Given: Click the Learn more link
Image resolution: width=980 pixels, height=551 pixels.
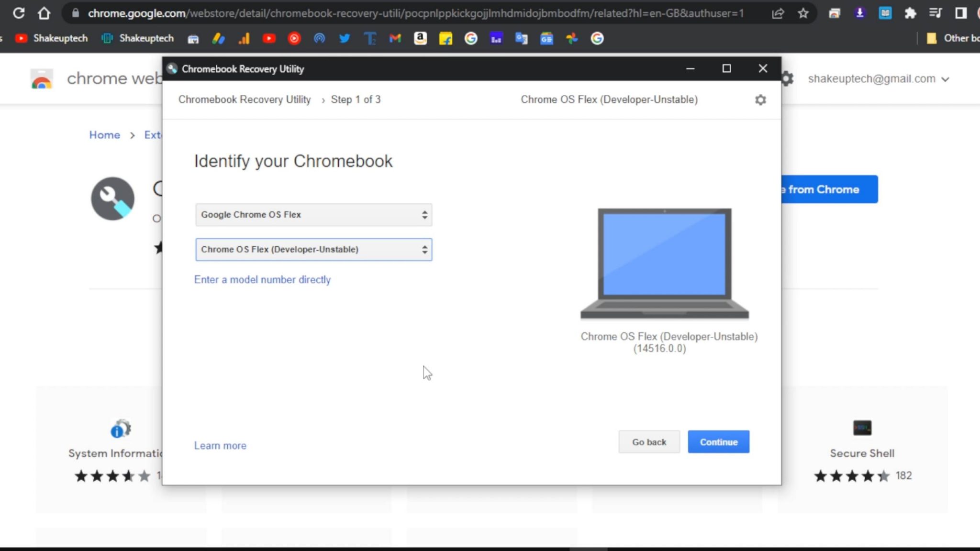Looking at the screenshot, I should tap(220, 445).
